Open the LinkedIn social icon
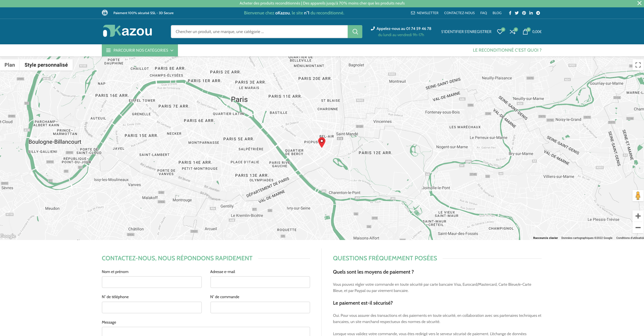Viewport: 644px width, 336px height. [x=531, y=13]
